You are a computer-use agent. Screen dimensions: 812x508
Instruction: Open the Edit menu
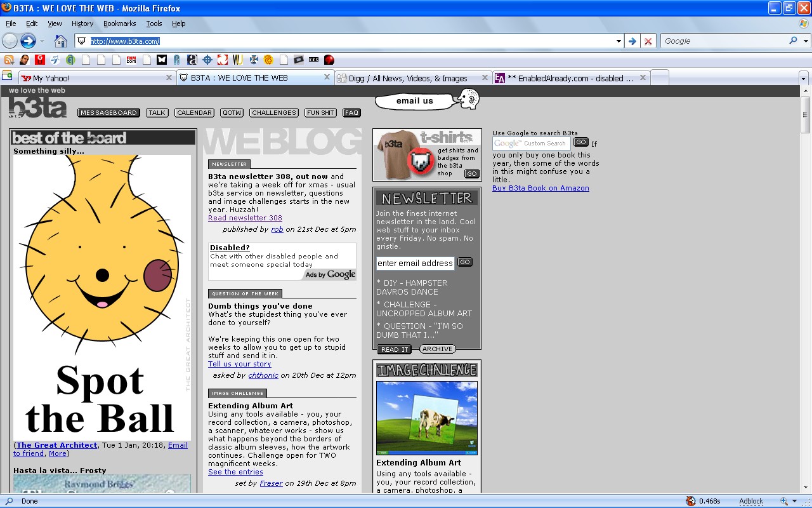click(32, 23)
